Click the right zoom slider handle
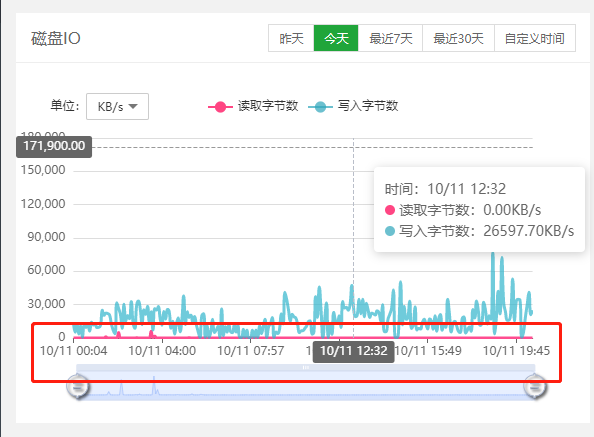This screenshot has width=594, height=437. click(x=535, y=386)
